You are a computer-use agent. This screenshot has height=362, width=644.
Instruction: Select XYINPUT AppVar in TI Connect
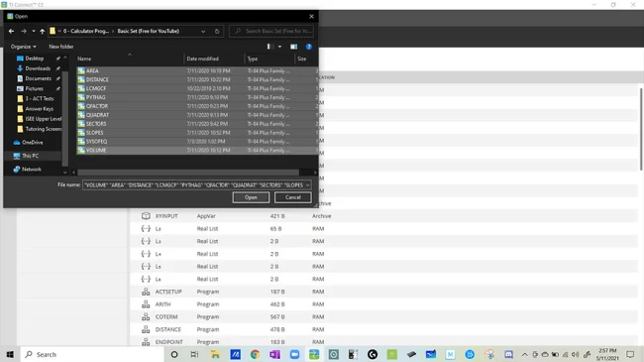pyautogui.click(x=383, y=216)
